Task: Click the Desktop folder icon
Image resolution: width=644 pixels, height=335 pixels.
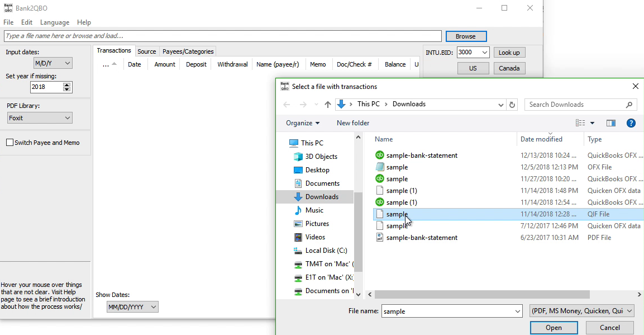Action: (x=298, y=170)
